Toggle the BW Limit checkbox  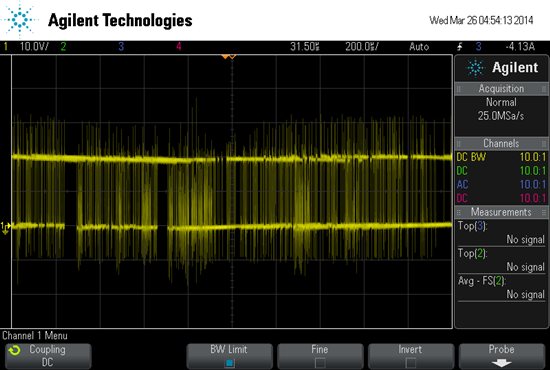click(x=229, y=362)
